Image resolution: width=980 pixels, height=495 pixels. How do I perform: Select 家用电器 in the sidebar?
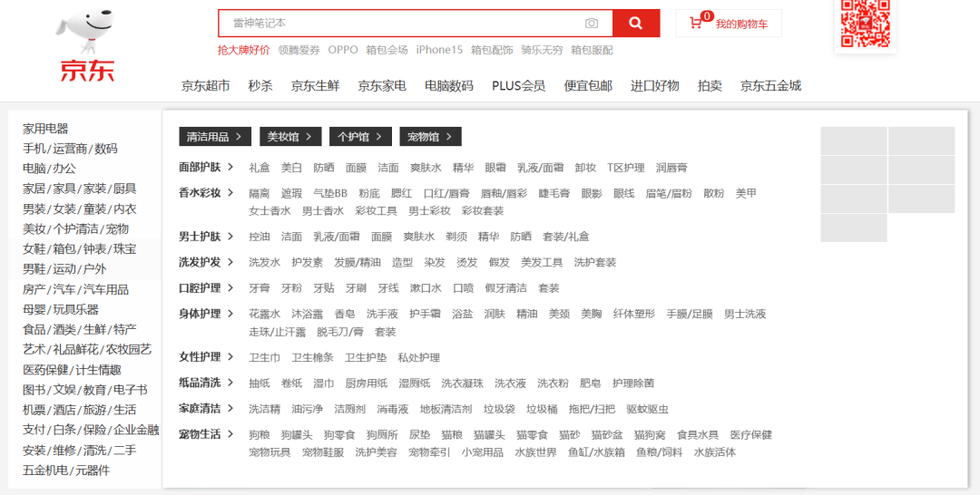click(45, 129)
